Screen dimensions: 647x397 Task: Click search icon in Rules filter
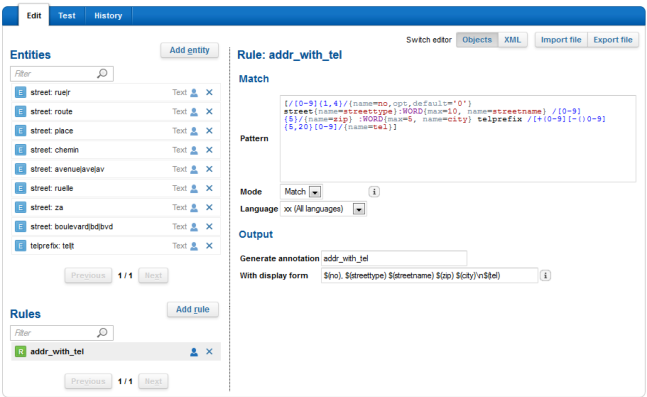[x=102, y=333]
